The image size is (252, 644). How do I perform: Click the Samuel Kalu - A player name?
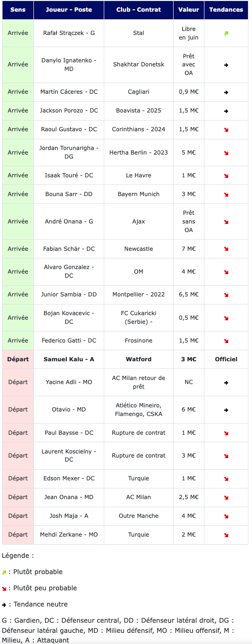click(x=69, y=359)
